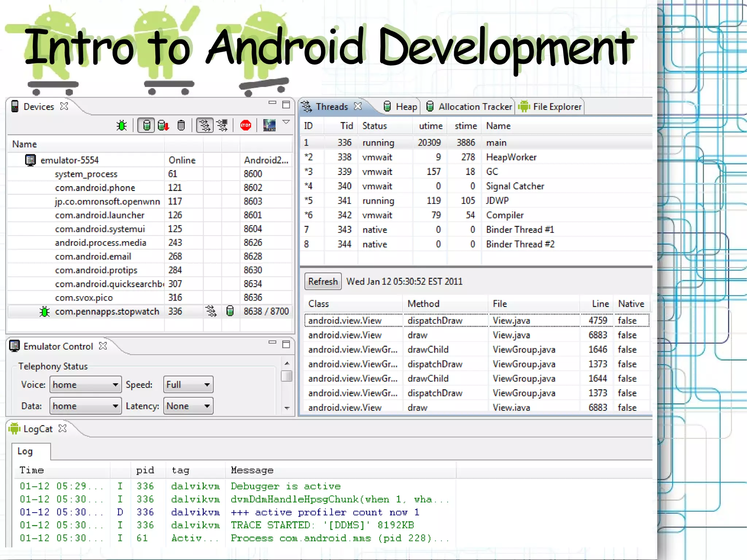Click the Dump HPROF file icon
Viewport: 747px width, 560px height.
163,125
